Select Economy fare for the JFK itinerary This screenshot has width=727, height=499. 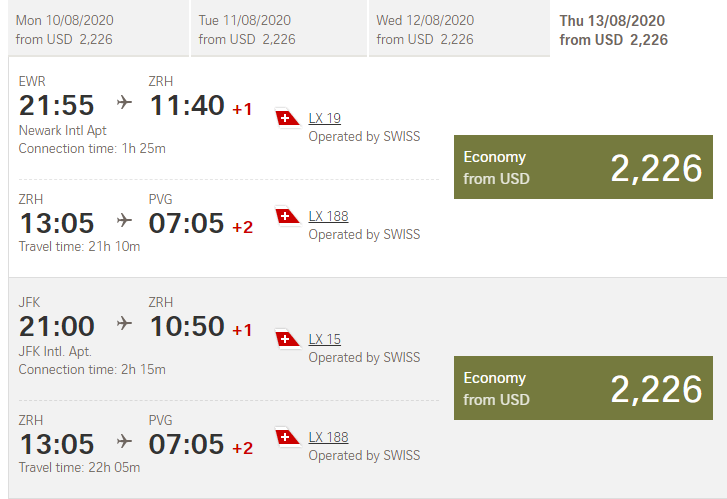584,388
